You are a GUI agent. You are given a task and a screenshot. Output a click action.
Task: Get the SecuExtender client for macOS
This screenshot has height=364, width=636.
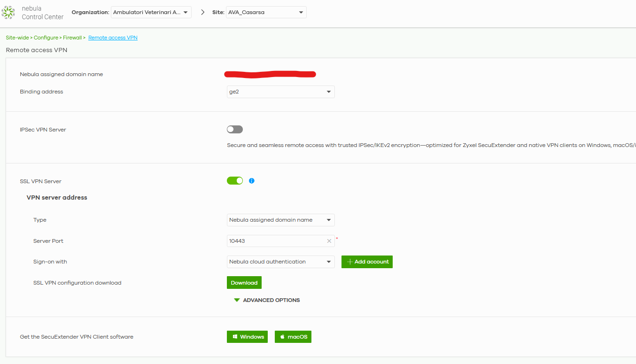click(293, 337)
